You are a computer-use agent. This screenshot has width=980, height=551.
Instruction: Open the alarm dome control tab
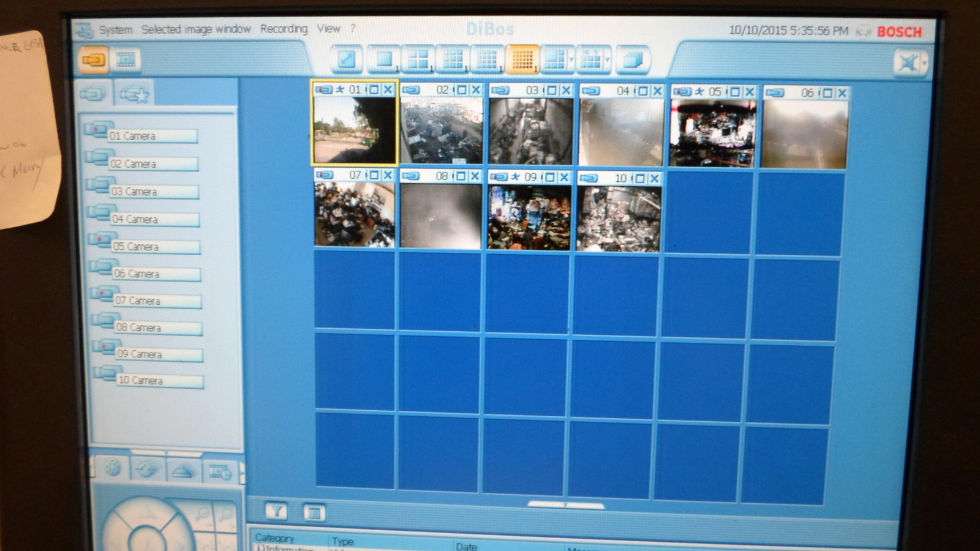point(183,470)
